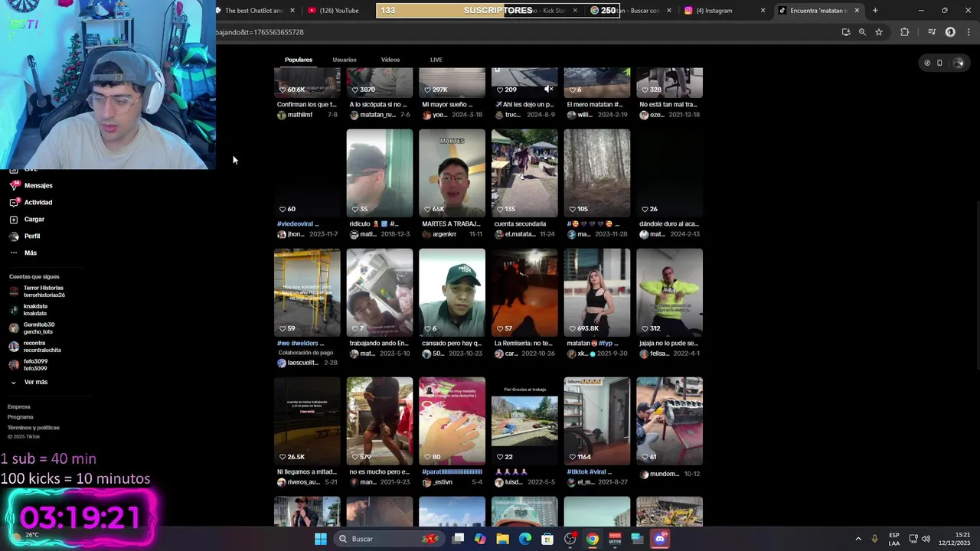Open video thumbnail with 1164 likes
Viewport: 980px width, 551px height.
[x=597, y=421]
